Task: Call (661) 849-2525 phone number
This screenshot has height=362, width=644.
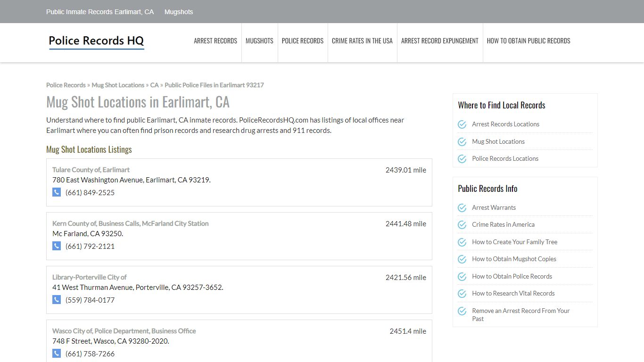Action: [x=90, y=192]
